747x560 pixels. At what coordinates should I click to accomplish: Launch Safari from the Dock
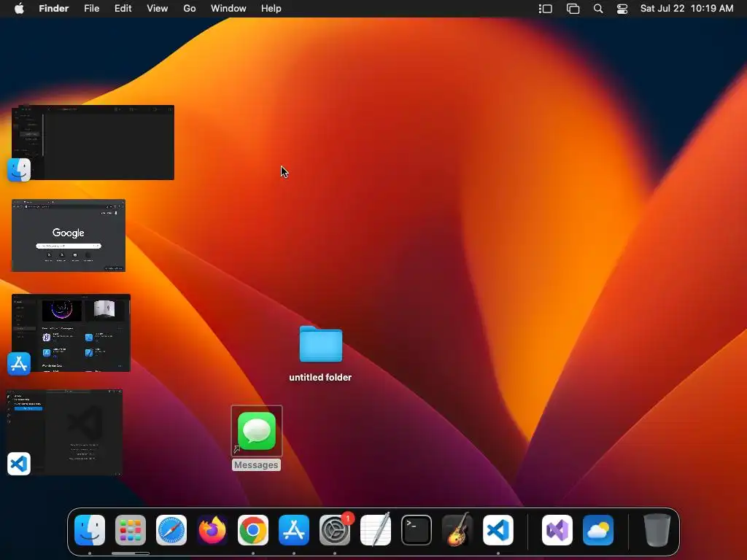coord(171,530)
